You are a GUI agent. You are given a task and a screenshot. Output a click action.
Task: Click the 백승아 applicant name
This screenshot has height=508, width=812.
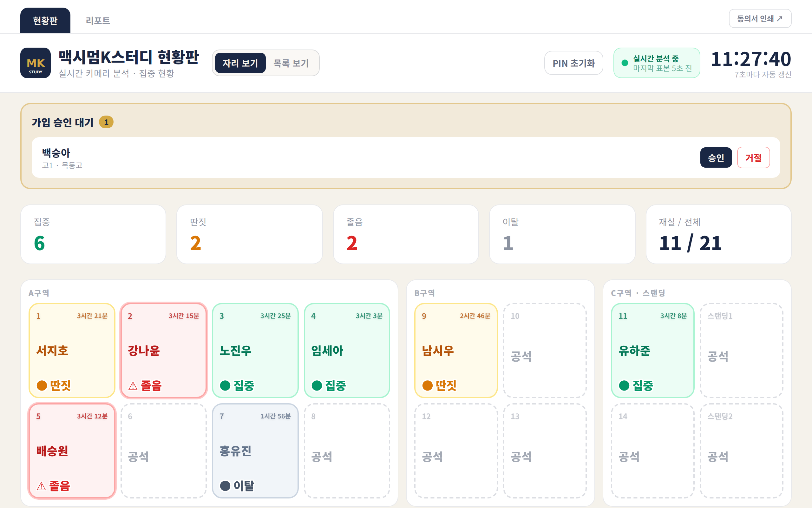(x=56, y=153)
